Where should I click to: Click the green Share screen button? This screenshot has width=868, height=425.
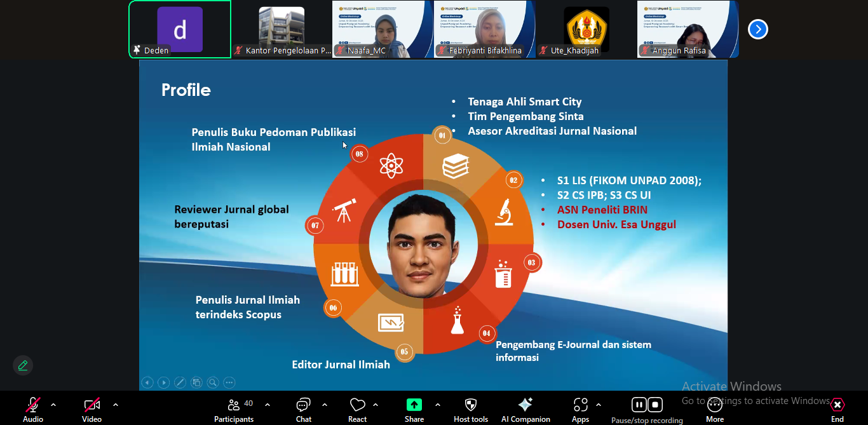click(x=414, y=410)
